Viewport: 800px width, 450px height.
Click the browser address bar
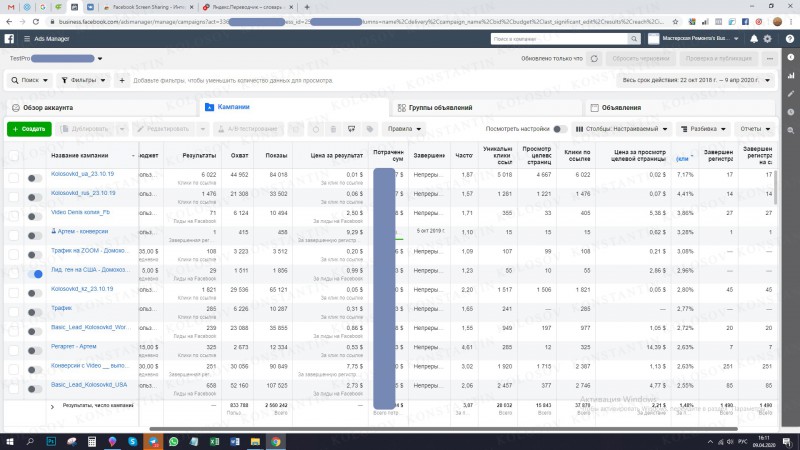(360, 22)
